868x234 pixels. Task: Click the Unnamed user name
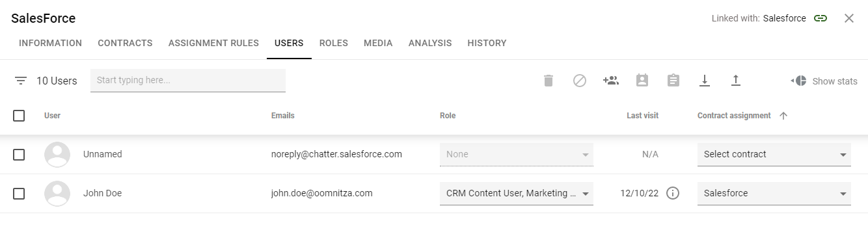coord(103,154)
